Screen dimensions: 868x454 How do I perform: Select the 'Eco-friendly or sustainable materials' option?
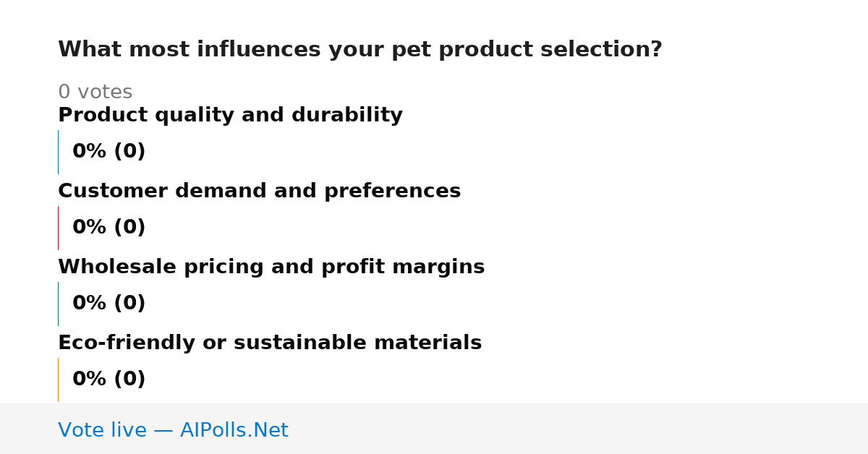pos(270,343)
